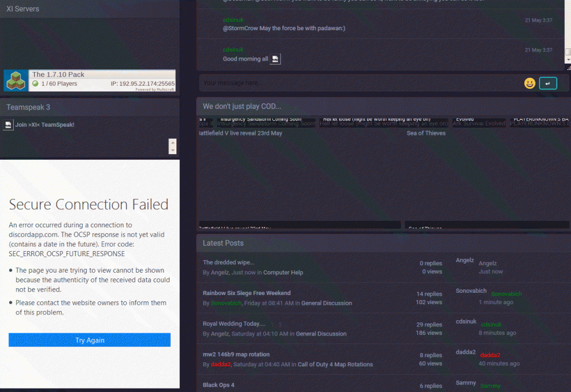571x392 pixels.
Task: Type in the Your message here field
Action: coord(360,83)
